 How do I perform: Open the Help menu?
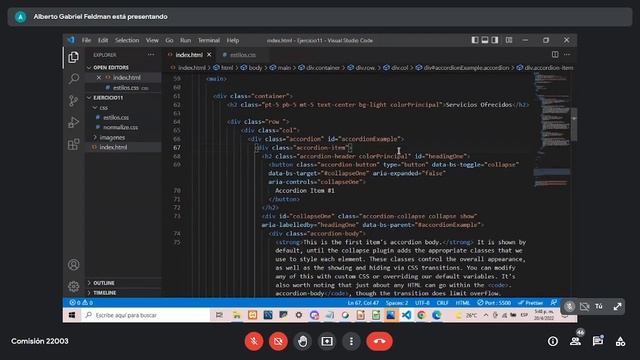pyautogui.click(x=233, y=40)
